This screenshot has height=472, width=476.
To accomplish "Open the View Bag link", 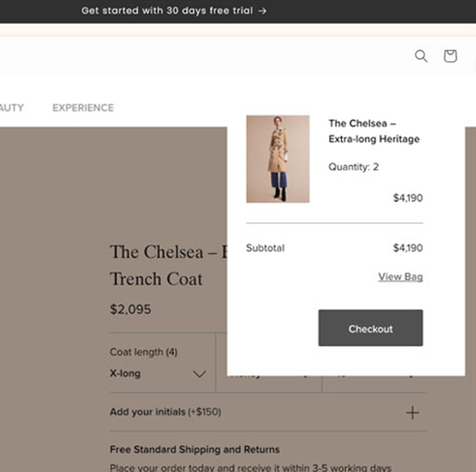I will tap(400, 277).
